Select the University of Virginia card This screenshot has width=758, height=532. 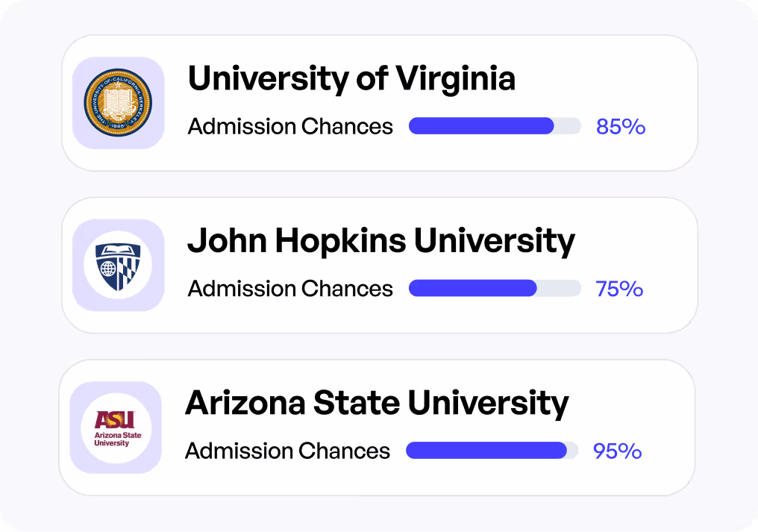click(380, 103)
